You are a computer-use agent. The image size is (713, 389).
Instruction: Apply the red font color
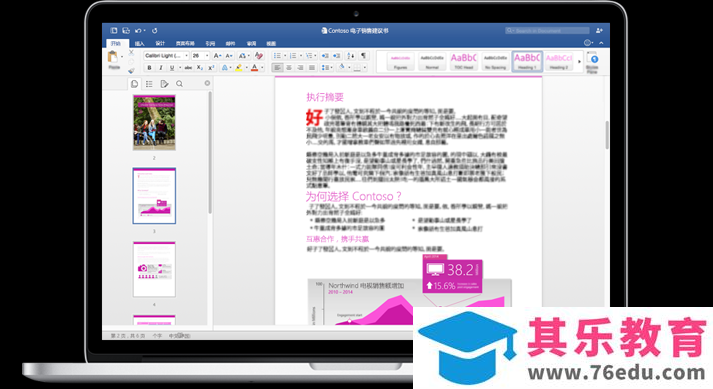255,68
